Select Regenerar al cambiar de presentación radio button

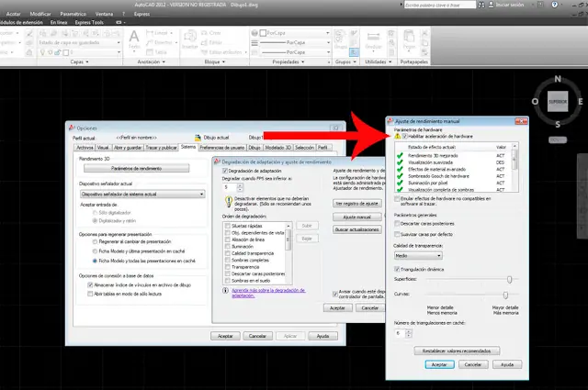[95, 241]
